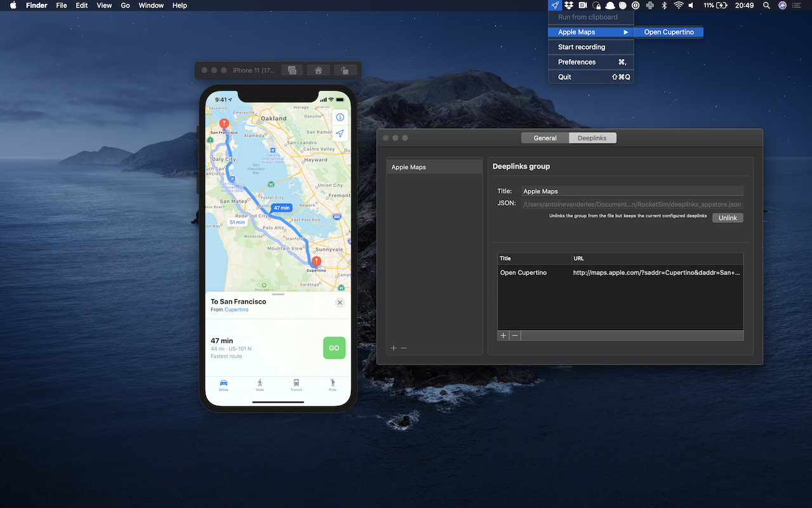Switch to the Deeplinks tab

593,138
